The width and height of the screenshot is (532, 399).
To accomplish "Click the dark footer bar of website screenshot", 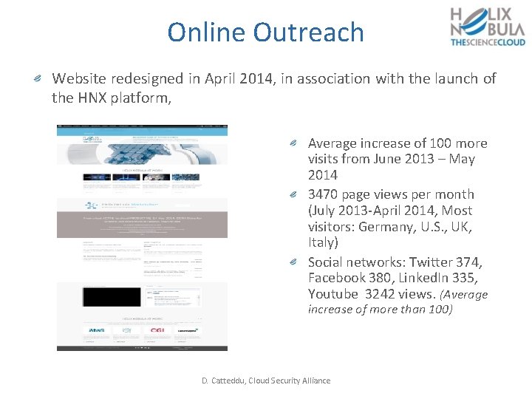I will (x=142, y=348).
